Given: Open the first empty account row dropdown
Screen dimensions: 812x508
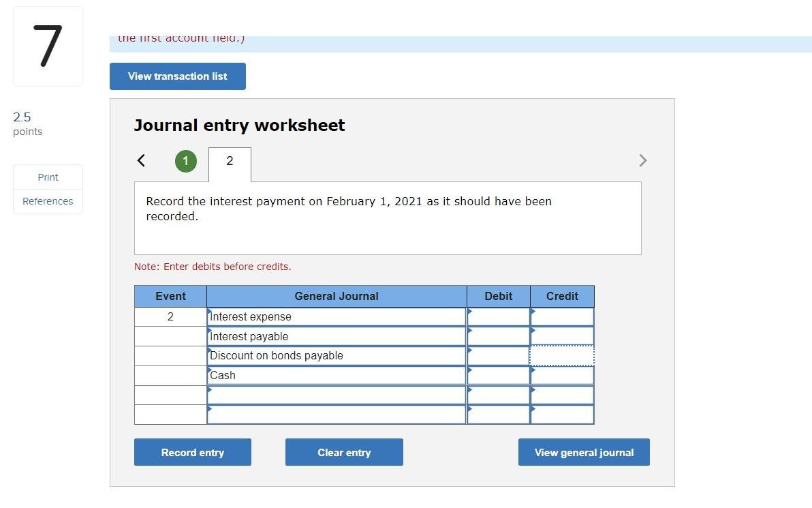Looking at the screenshot, I should (x=336, y=395).
